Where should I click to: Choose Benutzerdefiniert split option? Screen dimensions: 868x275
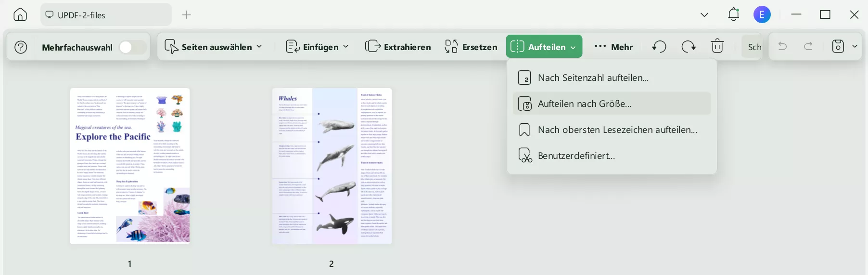[612, 156]
